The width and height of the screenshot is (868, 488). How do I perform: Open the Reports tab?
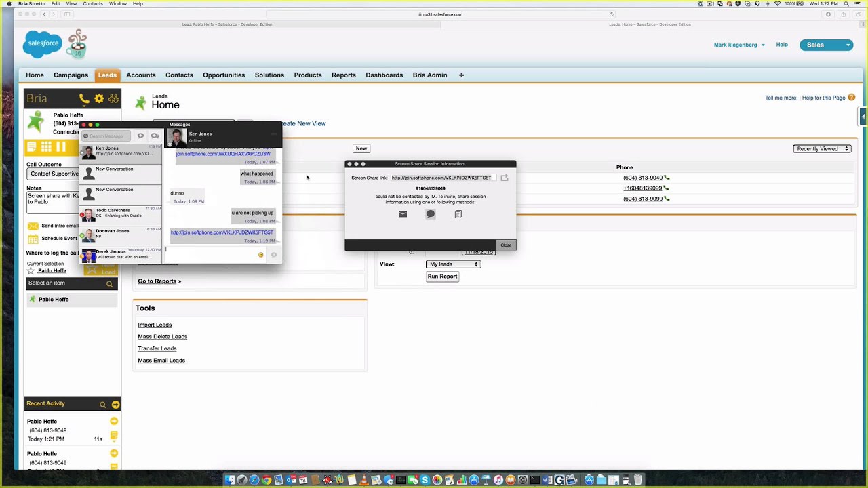[x=344, y=75]
